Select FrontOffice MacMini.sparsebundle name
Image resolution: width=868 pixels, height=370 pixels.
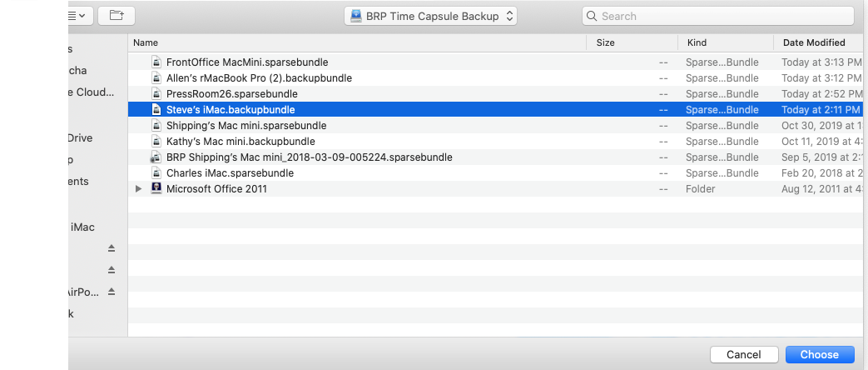pyautogui.click(x=247, y=62)
